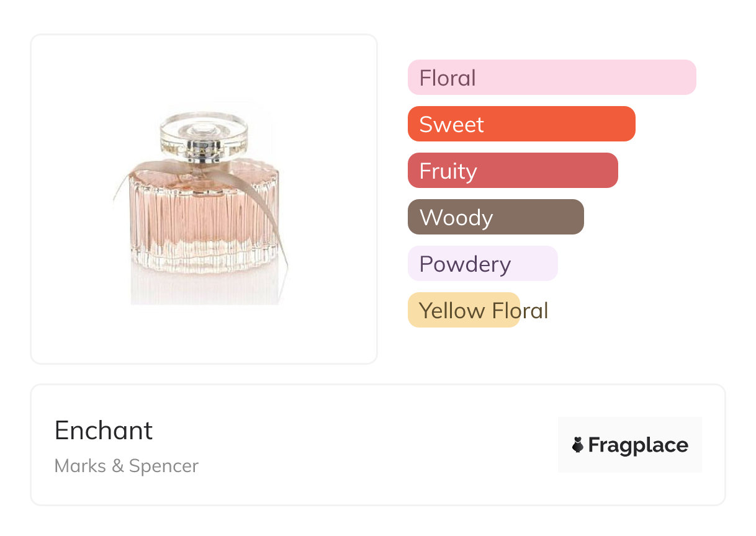Click the Marks & Spencer brand name
The image size is (756, 536).
coord(127,466)
